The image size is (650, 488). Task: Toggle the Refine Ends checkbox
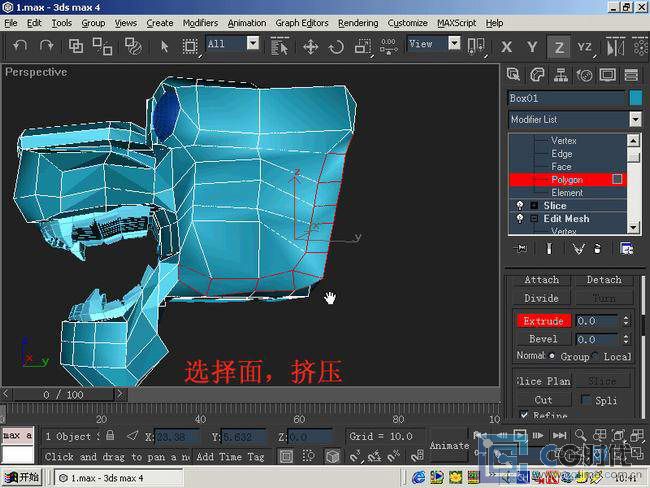tap(524, 414)
